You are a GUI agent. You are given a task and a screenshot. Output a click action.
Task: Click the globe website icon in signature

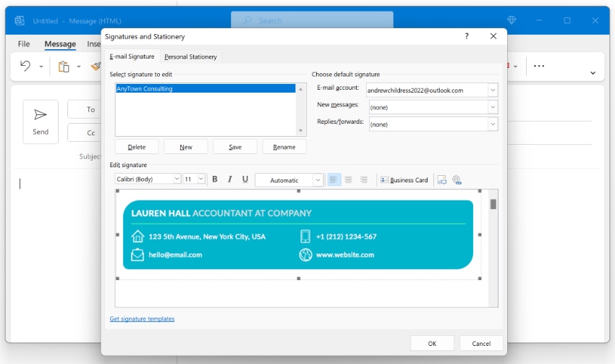coord(305,255)
